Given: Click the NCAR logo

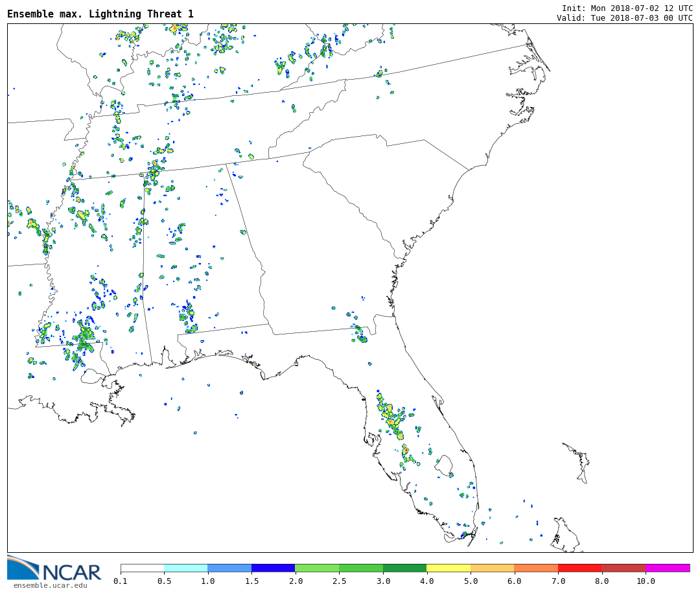Looking at the screenshot, I should click(x=54, y=569).
